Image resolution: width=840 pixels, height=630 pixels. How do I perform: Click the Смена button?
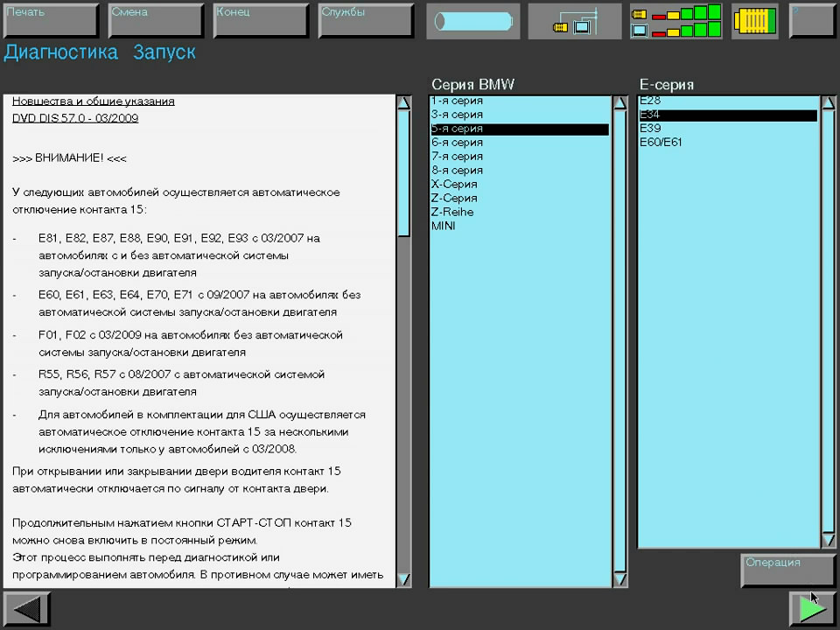(157, 20)
